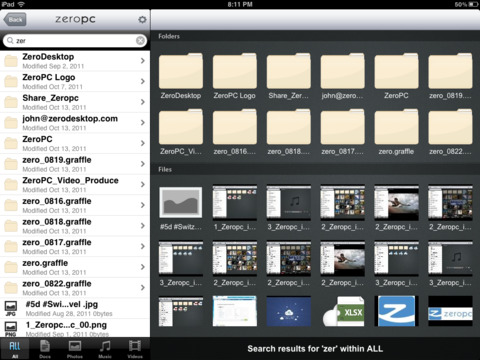Tap the 8:11 PM status bar clock
480x360 pixels.
(x=240, y=4)
